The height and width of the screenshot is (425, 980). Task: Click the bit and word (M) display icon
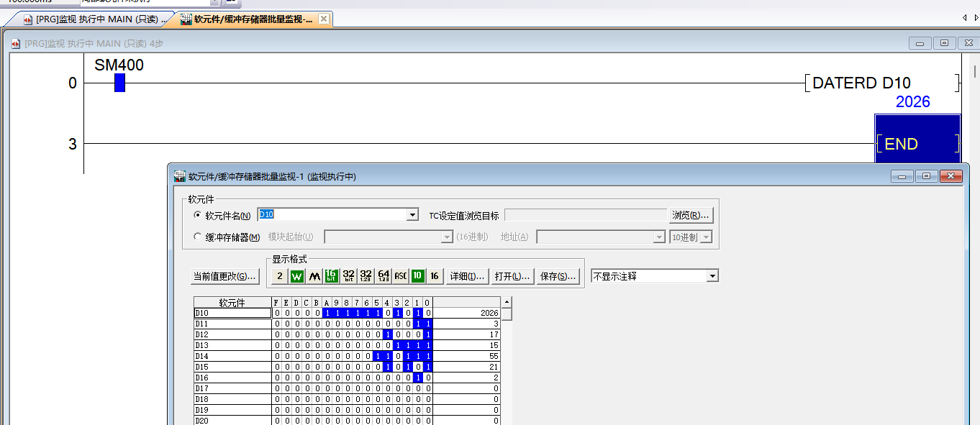(314, 276)
